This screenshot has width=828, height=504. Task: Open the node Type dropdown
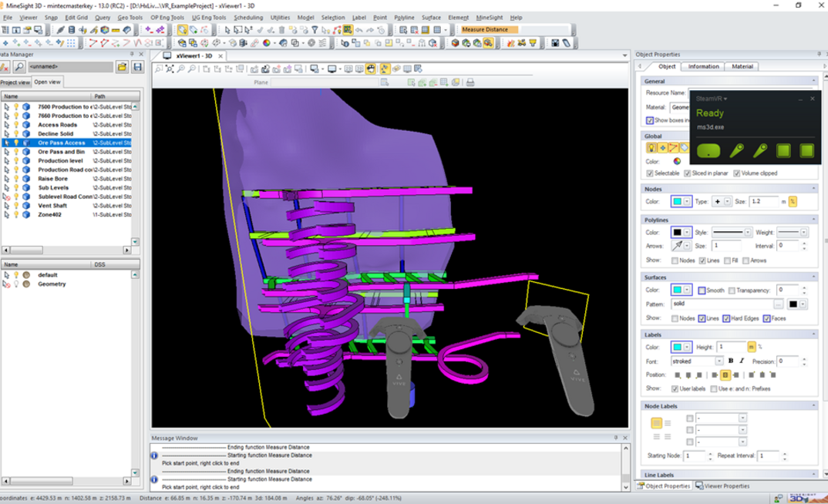click(727, 200)
